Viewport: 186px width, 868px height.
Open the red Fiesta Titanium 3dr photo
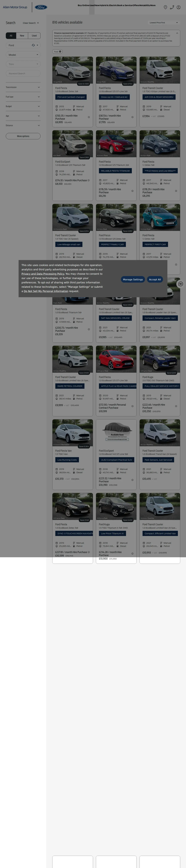pos(116,144)
